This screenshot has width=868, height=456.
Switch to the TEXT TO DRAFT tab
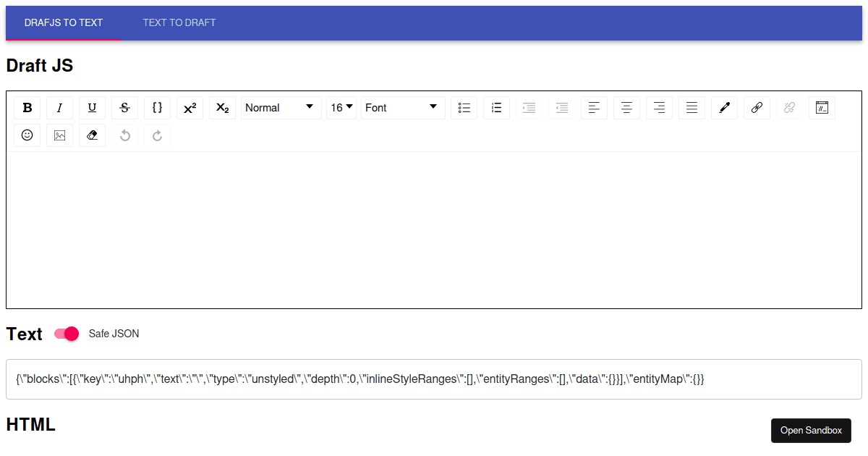tap(179, 22)
